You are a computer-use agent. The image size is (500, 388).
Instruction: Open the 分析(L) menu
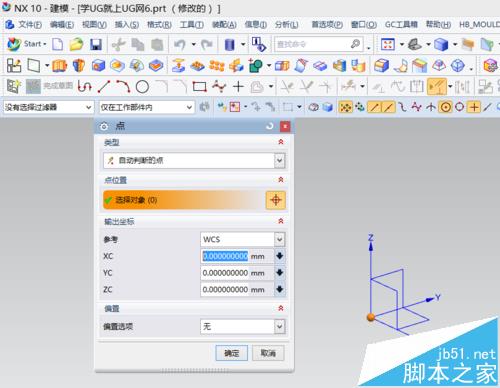(286, 25)
